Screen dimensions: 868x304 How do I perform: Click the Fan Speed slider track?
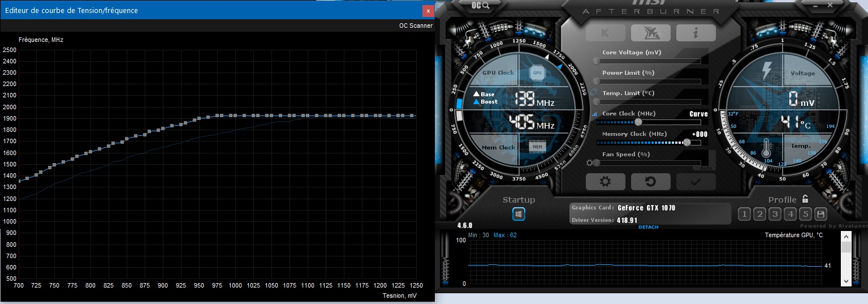point(648,163)
